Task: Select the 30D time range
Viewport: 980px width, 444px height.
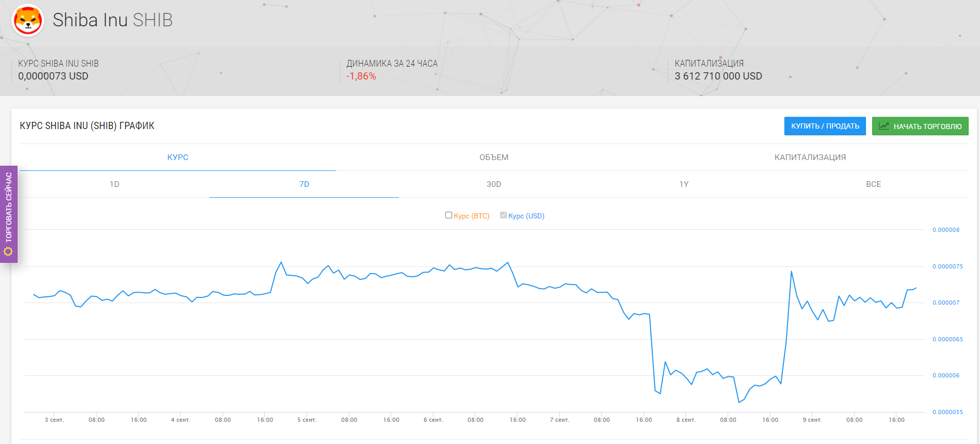Action: pos(494,184)
